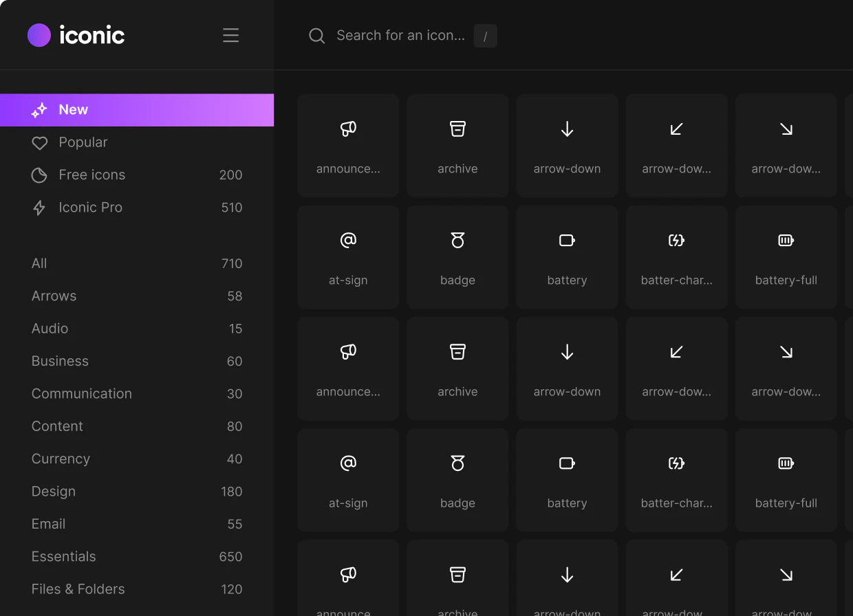Choose the Communication category
Image resolution: width=853 pixels, height=616 pixels.
81,394
